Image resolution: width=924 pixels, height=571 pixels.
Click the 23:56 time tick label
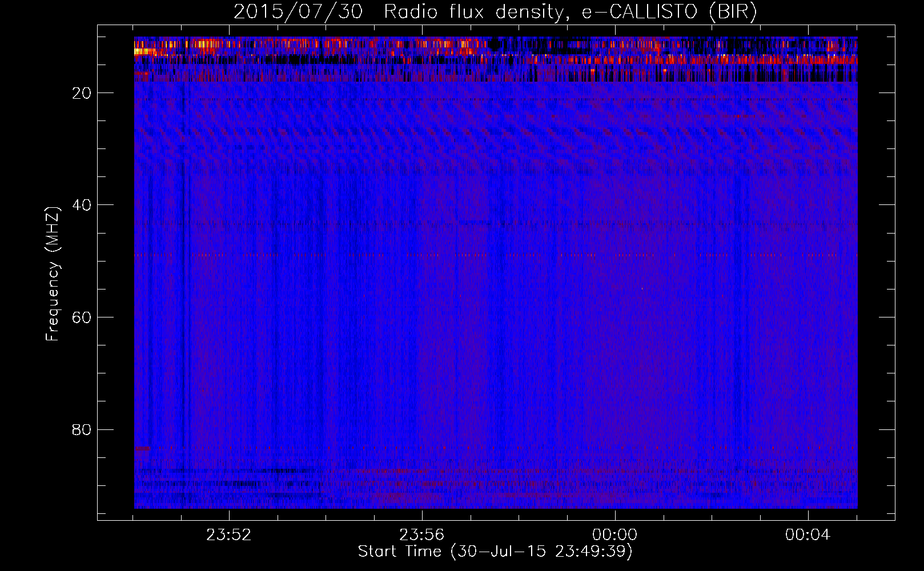click(x=422, y=535)
